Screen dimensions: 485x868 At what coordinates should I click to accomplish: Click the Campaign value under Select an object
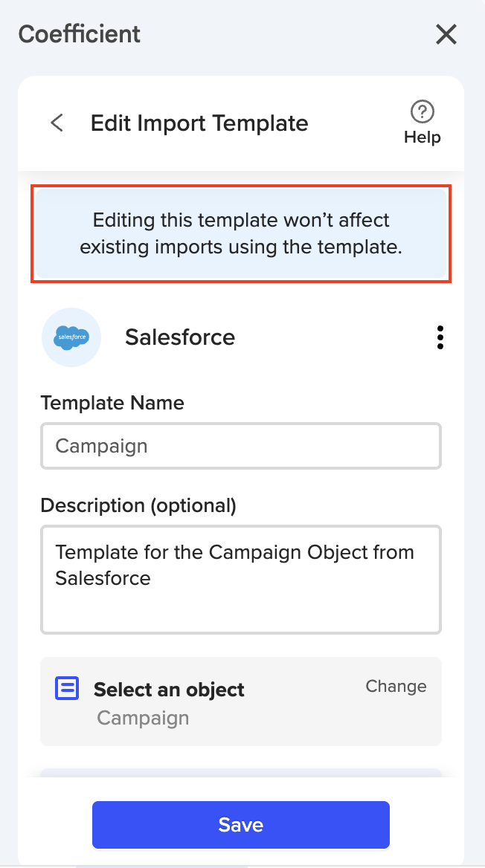[143, 718]
